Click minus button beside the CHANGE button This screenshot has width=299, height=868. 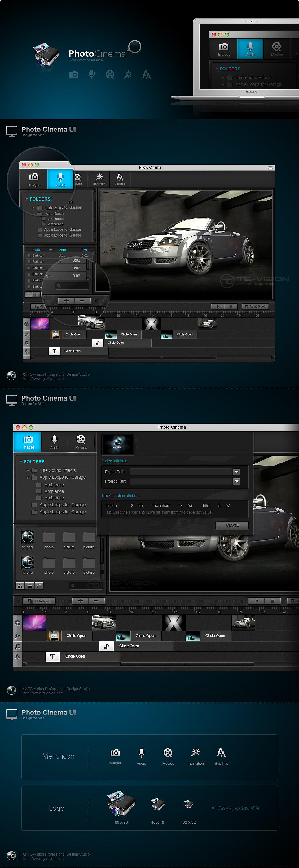(96, 601)
